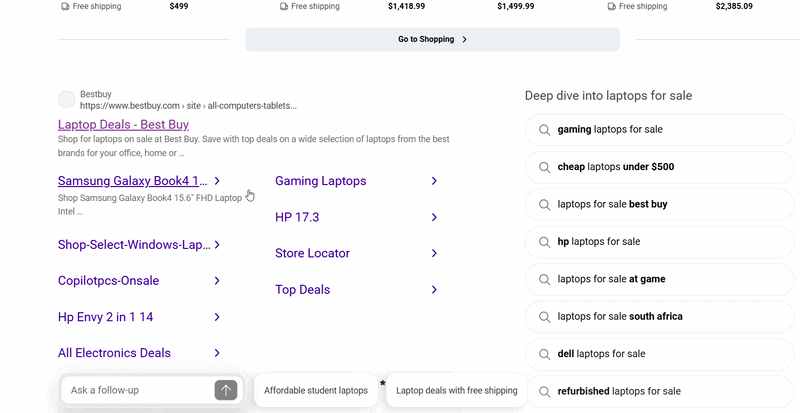Click chevron beside Copilotpcs-Onsale
Screen dimensions: 800x413
[217, 281]
